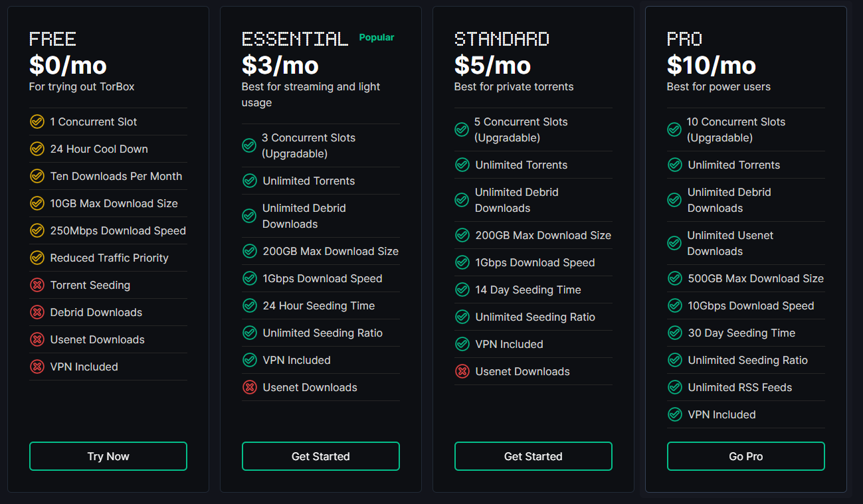
Task: Click the Go Pro button
Action: 745,456
